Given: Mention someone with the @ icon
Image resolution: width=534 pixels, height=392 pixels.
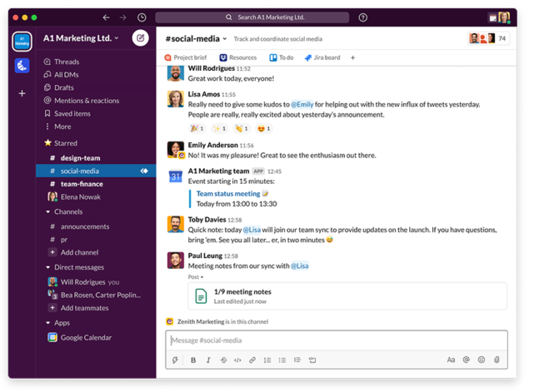Looking at the screenshot, I should (467, 360).
